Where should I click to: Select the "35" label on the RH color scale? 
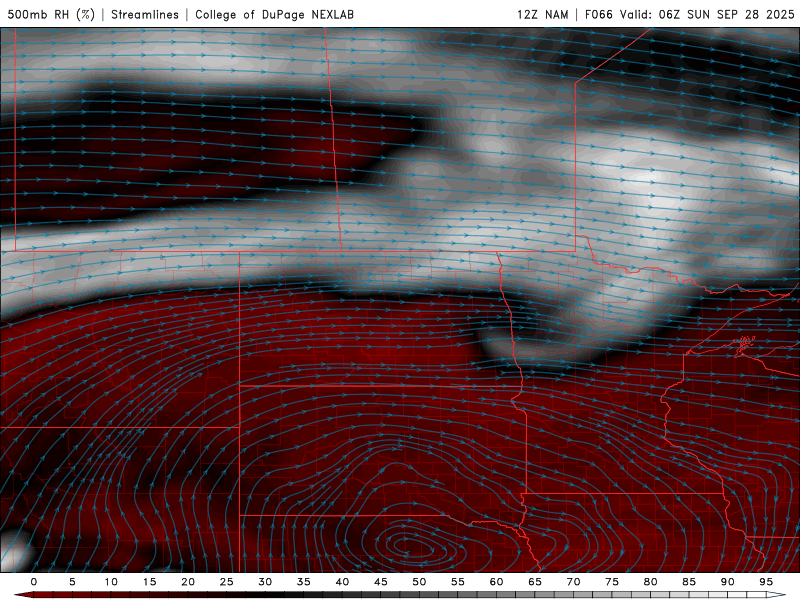[x=304, y=582]
